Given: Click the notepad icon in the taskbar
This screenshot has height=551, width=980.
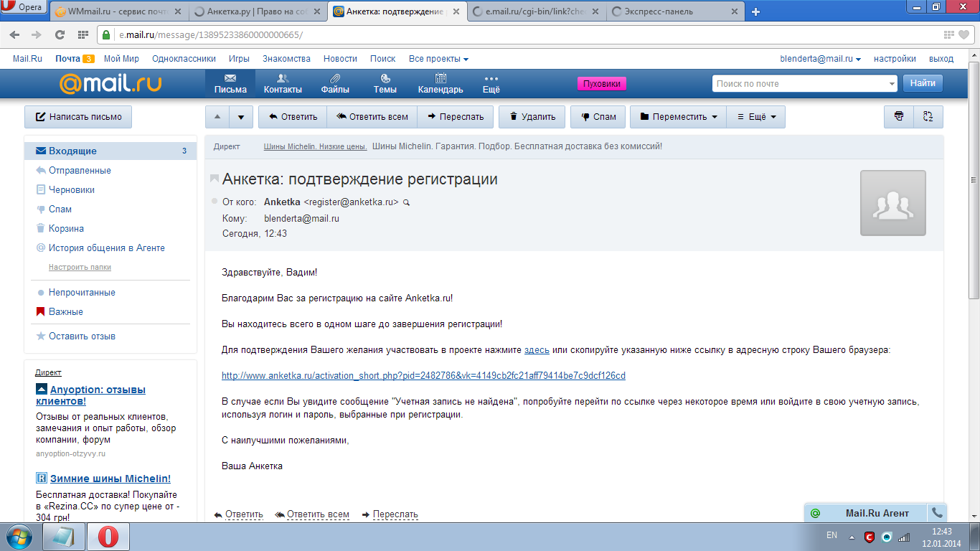Looking at the screenshot, I should point(64,536).
